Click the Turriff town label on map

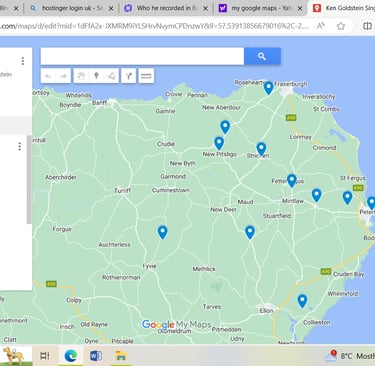coord(122,191)
